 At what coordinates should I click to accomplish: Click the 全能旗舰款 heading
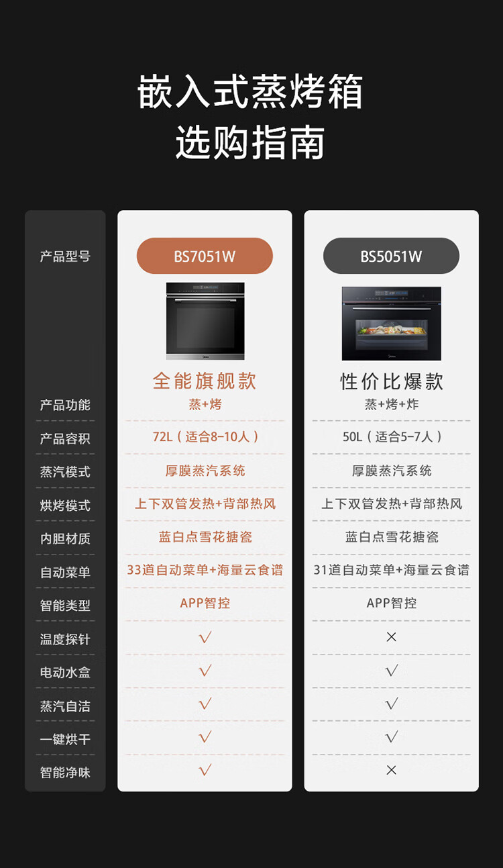pos(205,381)
